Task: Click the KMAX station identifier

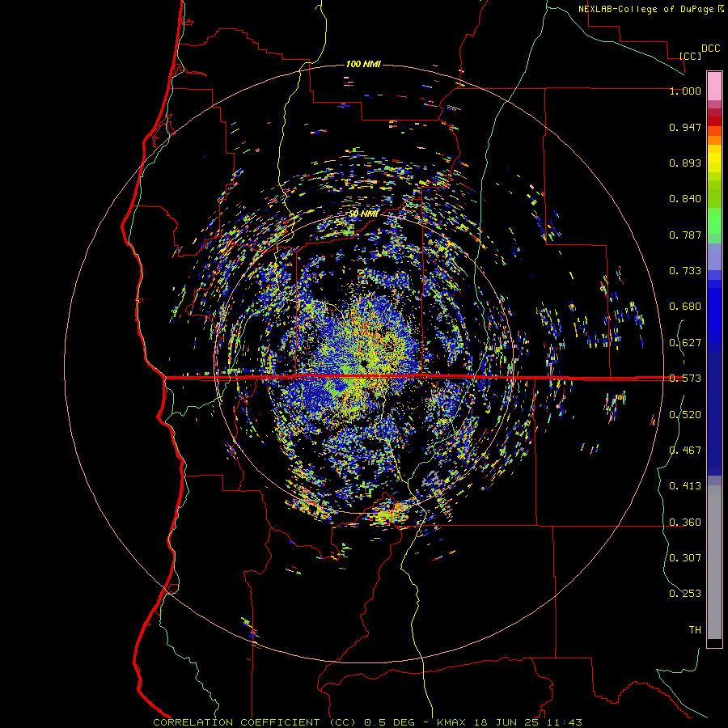Action: [x=451, y=722]
